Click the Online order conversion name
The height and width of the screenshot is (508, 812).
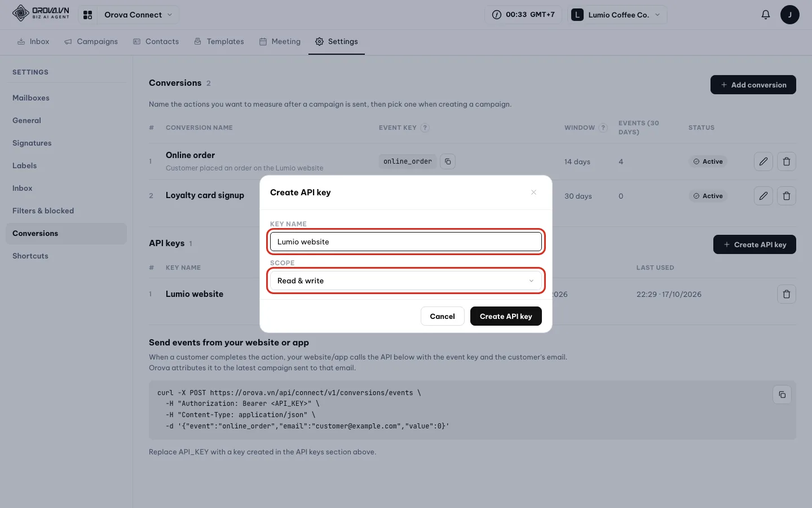coord(190,155)
